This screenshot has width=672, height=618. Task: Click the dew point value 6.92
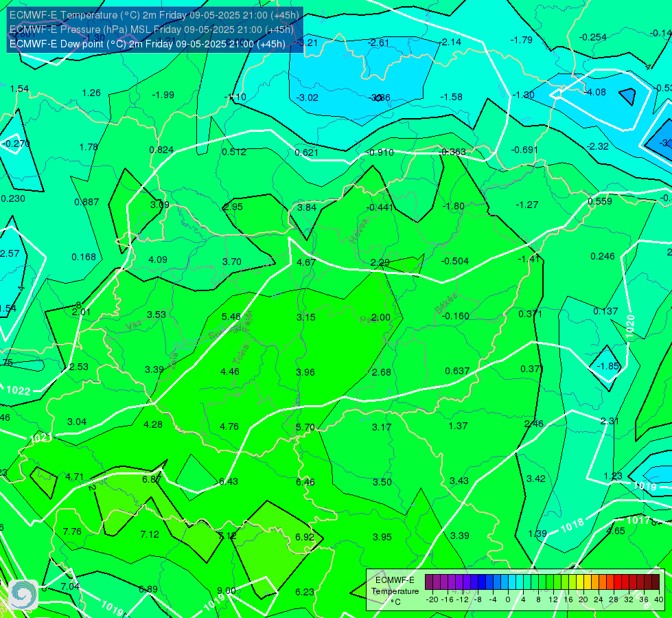click(305, 537)
